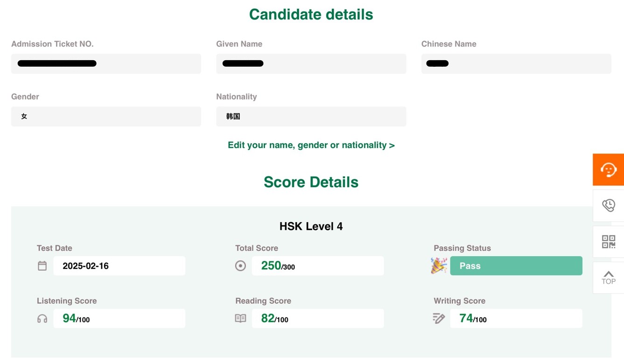Click the Gender field showing 女
This screenshot has height=364, width=624.
[x=106, y=116]
